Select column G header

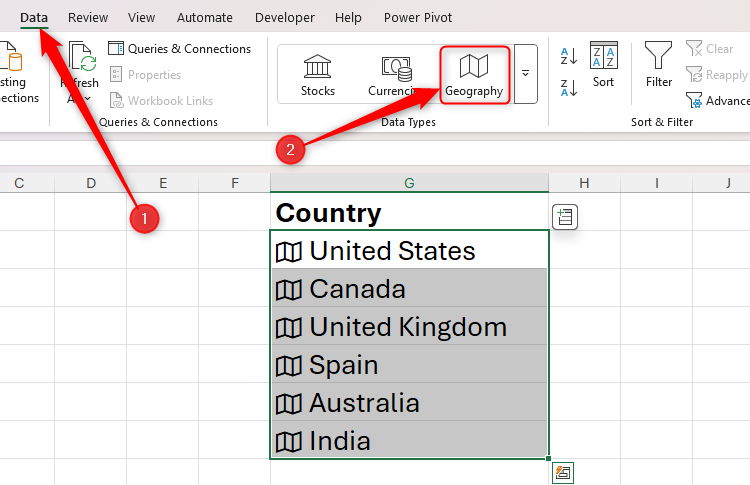coord(409,183)
